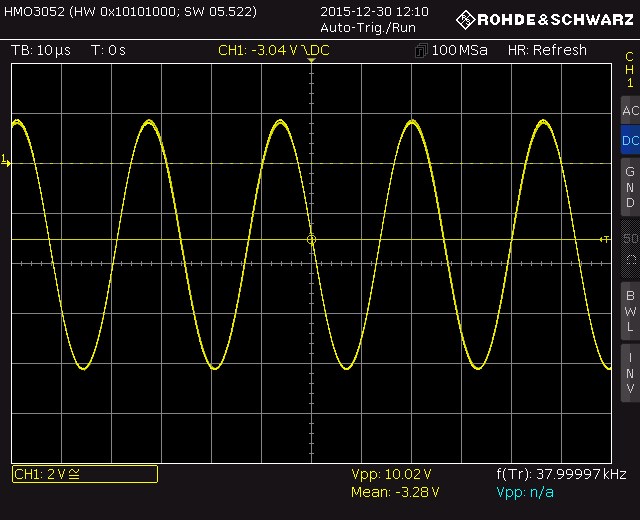The height and width of the screenshot is (520, 640).
Task: Click the trigger point circle on the waveform
Action: point(311,239)
